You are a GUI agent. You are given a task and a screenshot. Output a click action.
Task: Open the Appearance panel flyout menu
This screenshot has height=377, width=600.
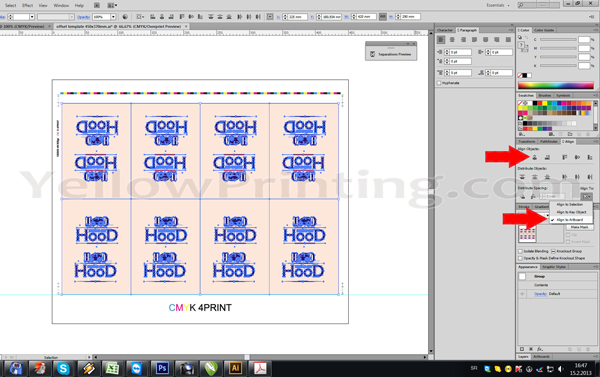(x=595, y=267)
